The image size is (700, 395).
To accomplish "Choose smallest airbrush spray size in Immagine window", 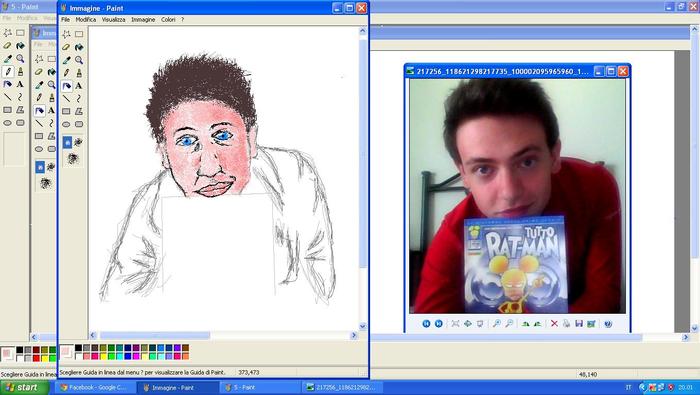I will coord(67,142).
